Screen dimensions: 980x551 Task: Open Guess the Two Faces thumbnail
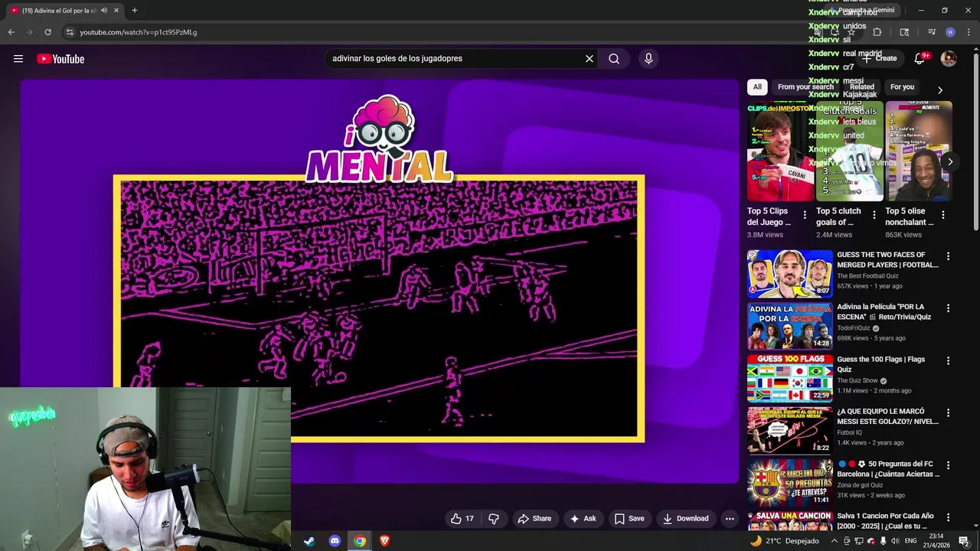click(x=790, y=273)
